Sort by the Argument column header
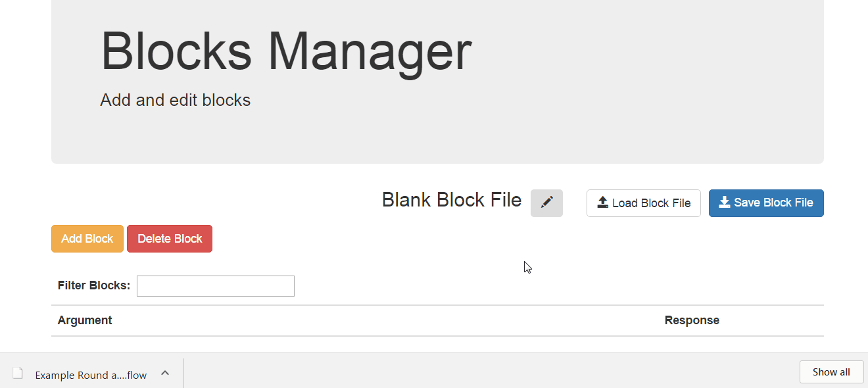Image resolution: width=868 pixels, height=388 pixels. [x=85, y=320]
